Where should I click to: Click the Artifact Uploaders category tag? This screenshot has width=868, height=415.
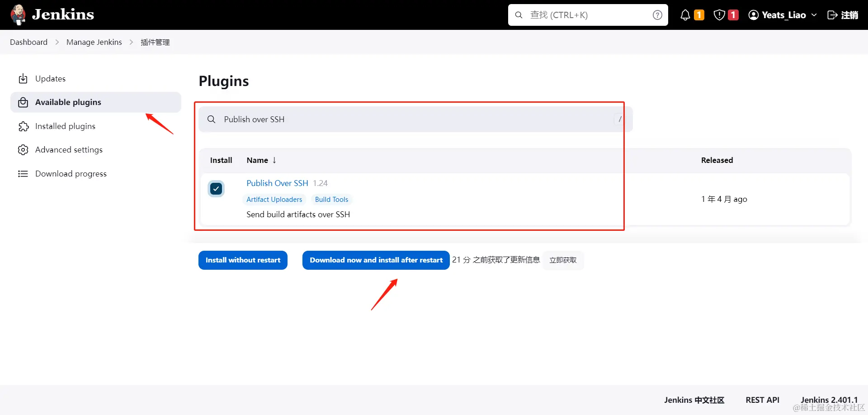pyautogui.click(x=274, y=200)
